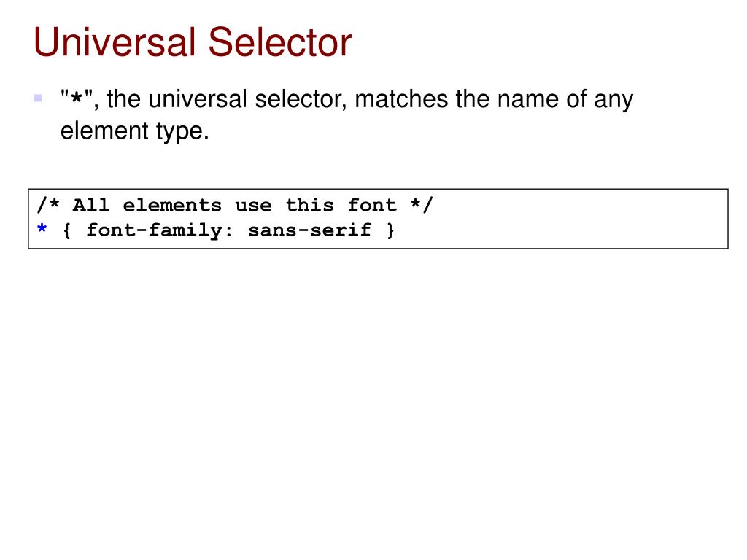
Task: Click empty area inside code box's right side
Action: 572,219
